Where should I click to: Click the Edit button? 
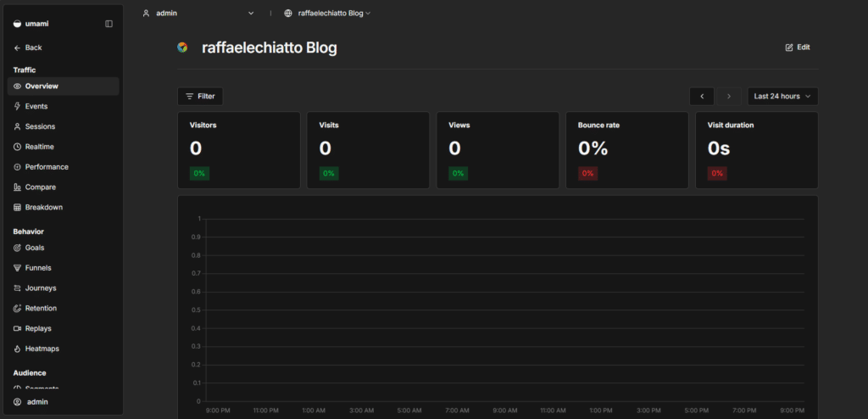click(x=798, y=47)
